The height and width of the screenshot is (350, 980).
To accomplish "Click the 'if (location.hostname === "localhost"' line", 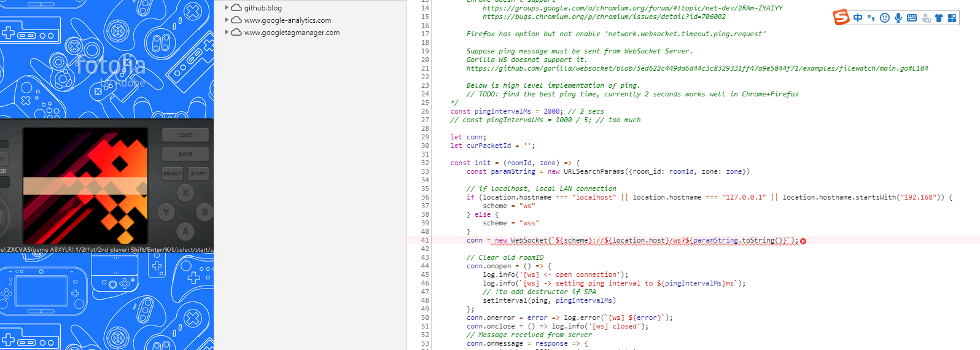I will (709, 197).
